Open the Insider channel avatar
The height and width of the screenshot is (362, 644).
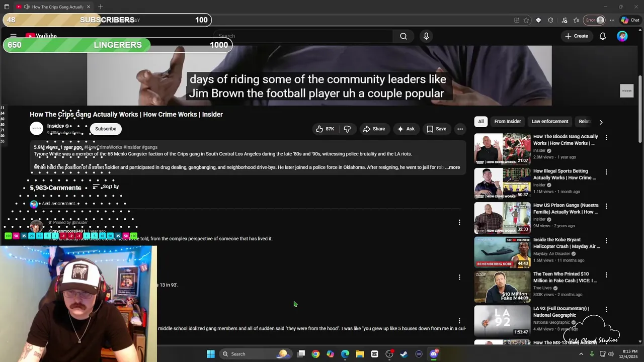[37, 129]
